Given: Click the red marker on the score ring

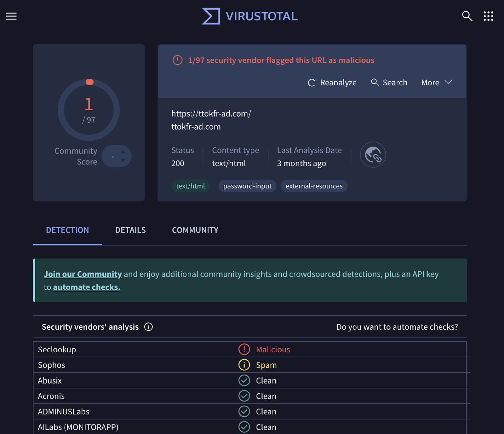Looking at the screenshot, I should tap(90, 82).
